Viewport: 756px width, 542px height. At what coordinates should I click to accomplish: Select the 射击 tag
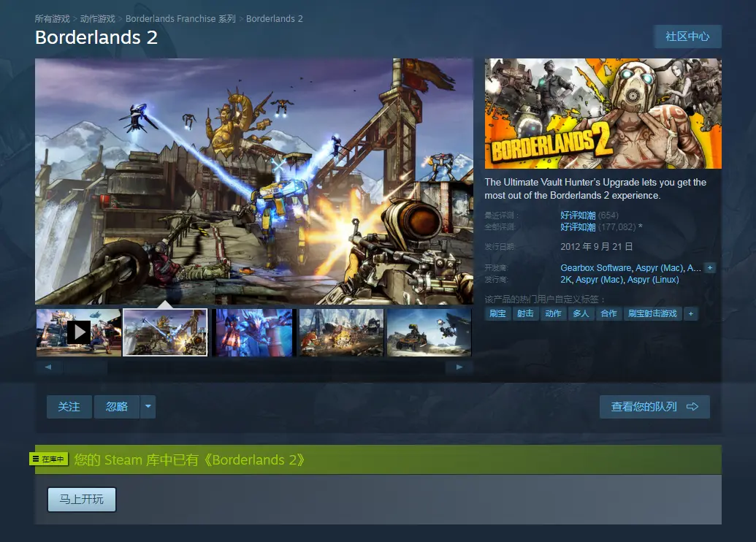point(525,313)
